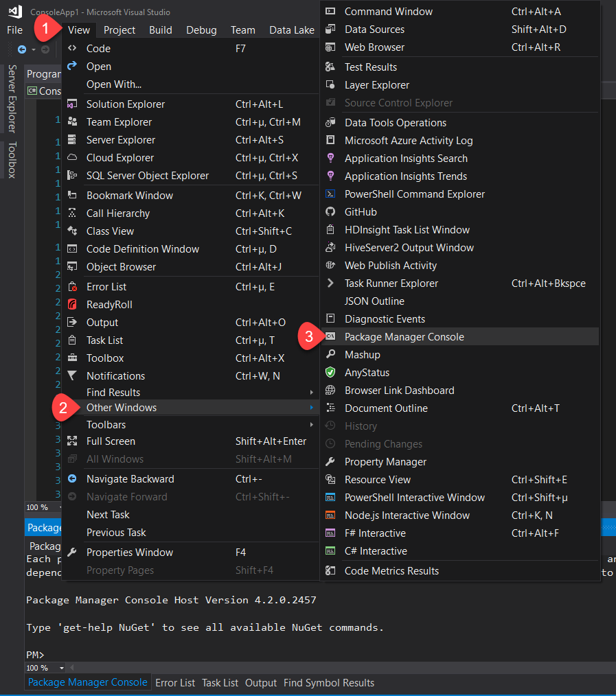616x696 pixels.
Task: Expand the Toolbars submenu
Action: pyautogui.click(x=106, y=424)
